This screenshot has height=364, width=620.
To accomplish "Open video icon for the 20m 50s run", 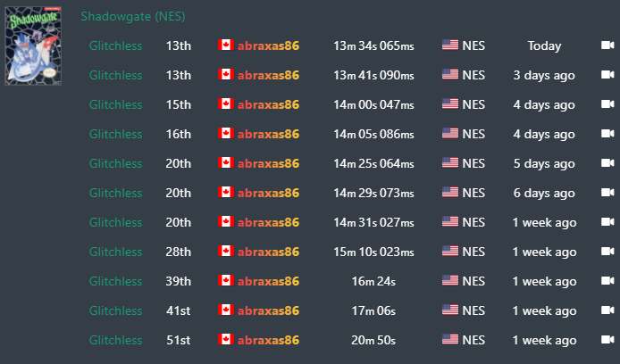I will pos(607,340).
